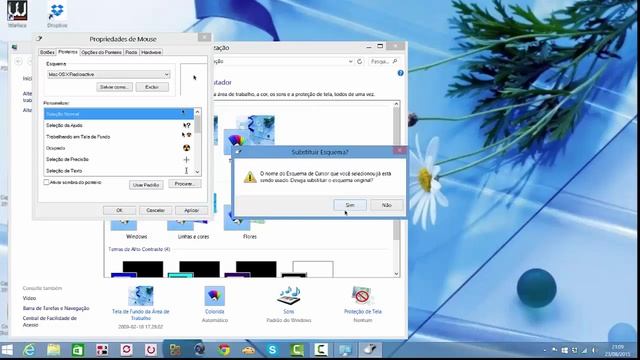The image size is (640, 360).
Task: Select the Seleção de Precisão row
Action: [x=119, y=159]
